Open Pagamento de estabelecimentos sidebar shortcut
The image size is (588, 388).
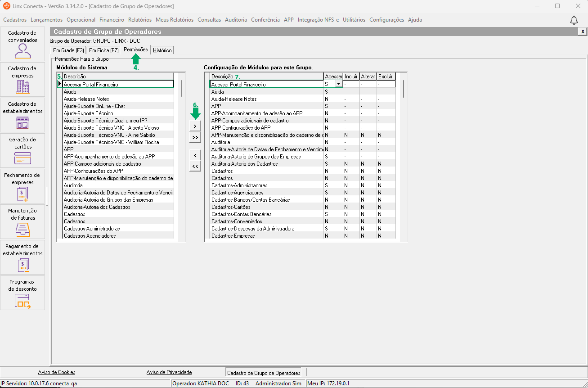(x=22, y=257)
